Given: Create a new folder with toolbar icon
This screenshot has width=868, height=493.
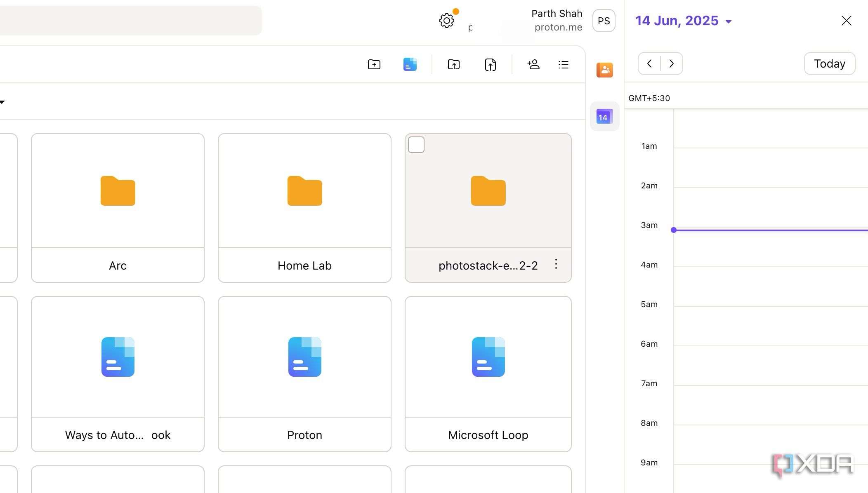Looking at the screenshot, I should [374, 65].
